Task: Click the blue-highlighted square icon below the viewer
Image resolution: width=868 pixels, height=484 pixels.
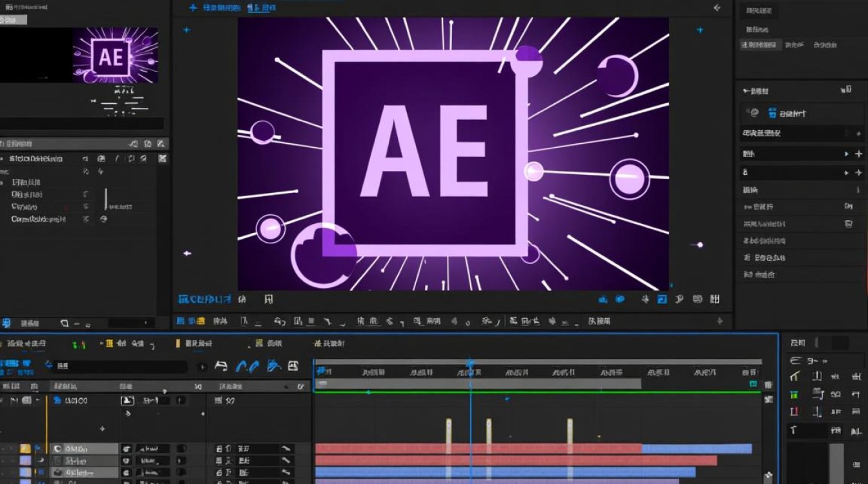Action: click(662, 299)
